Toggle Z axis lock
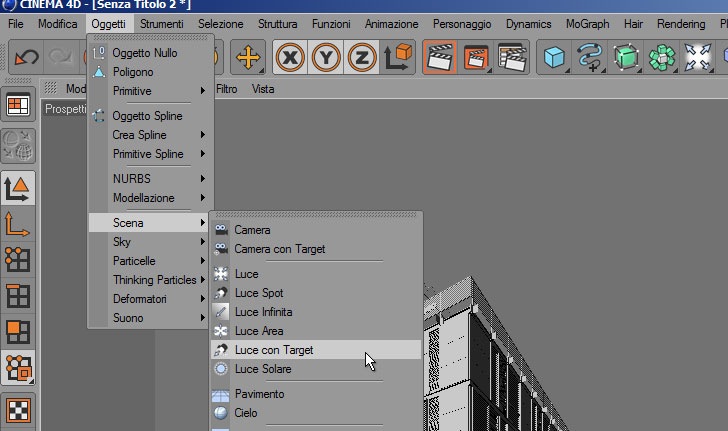 point(362,58)
